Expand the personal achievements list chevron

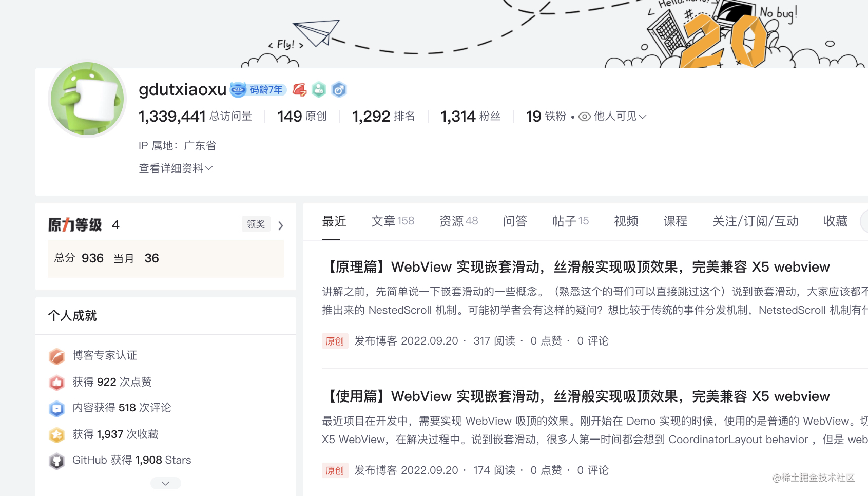coord(165,483)
